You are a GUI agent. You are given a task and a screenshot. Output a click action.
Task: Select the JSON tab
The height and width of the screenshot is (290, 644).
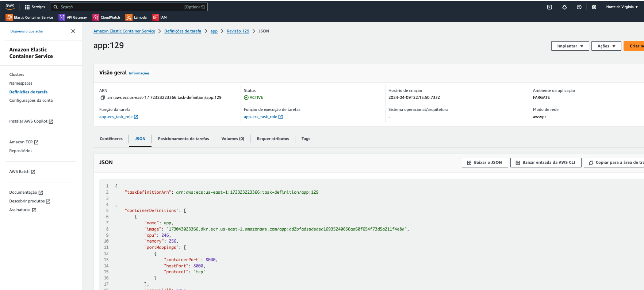(x=140, y=139)
